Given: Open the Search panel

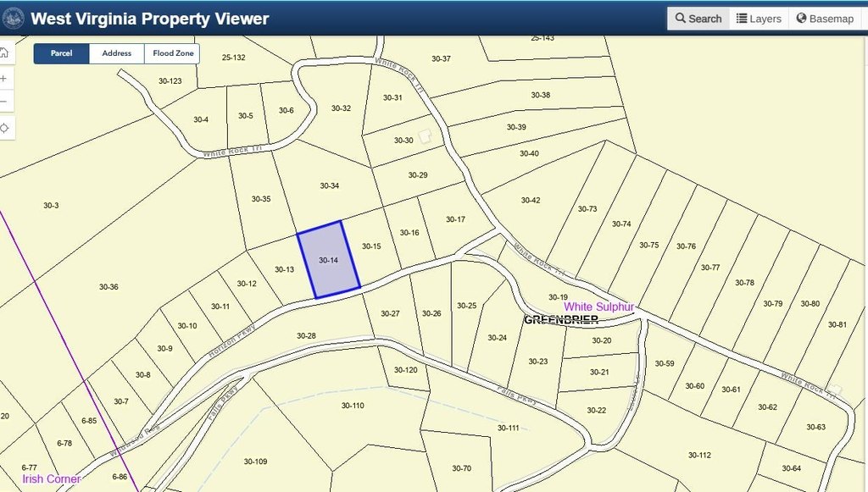Looking at the screenshot, I should tap(698, 19).
